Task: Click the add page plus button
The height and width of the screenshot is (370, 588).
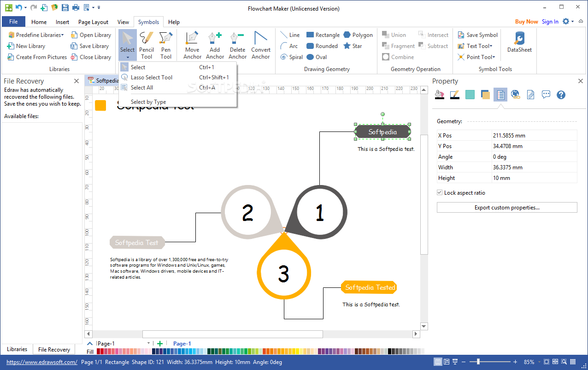Action: 160,343
